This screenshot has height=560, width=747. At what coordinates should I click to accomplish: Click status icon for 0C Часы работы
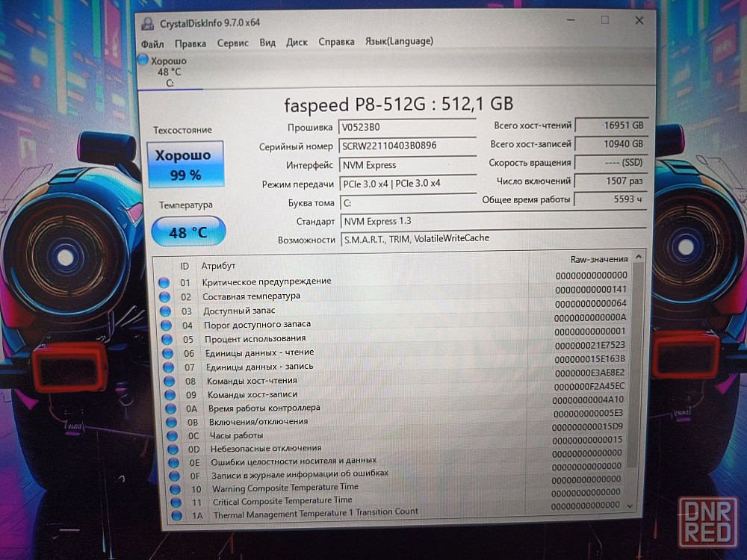point(172,436)
